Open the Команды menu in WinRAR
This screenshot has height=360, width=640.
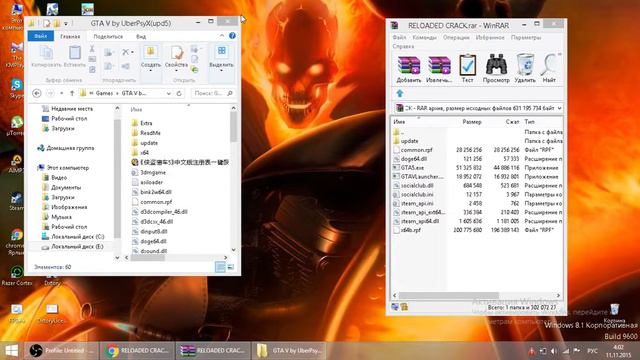click(424, 37)
